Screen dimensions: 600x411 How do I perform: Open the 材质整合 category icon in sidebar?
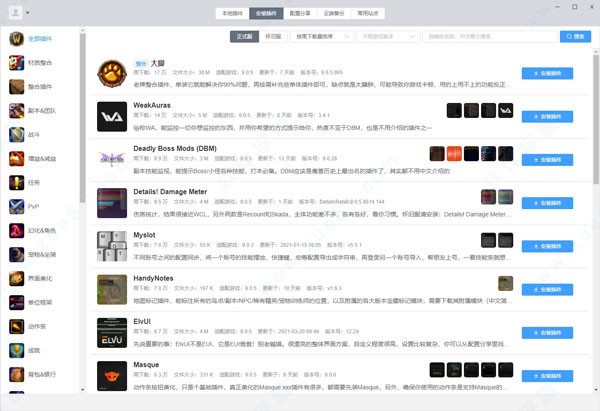pos(16,63)
